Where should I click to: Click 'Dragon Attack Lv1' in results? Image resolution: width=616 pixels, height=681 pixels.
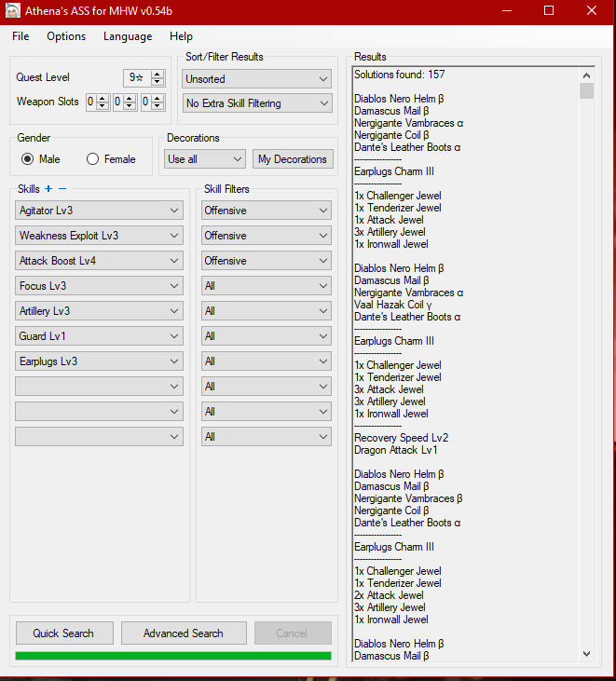pyautogui.click(x=395, y=450)
